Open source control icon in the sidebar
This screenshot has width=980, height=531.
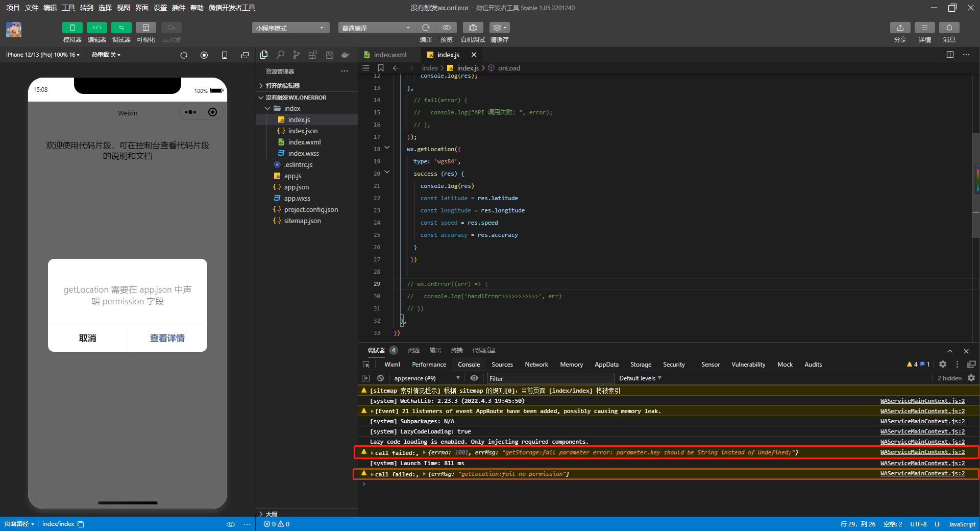coord(297,55)
